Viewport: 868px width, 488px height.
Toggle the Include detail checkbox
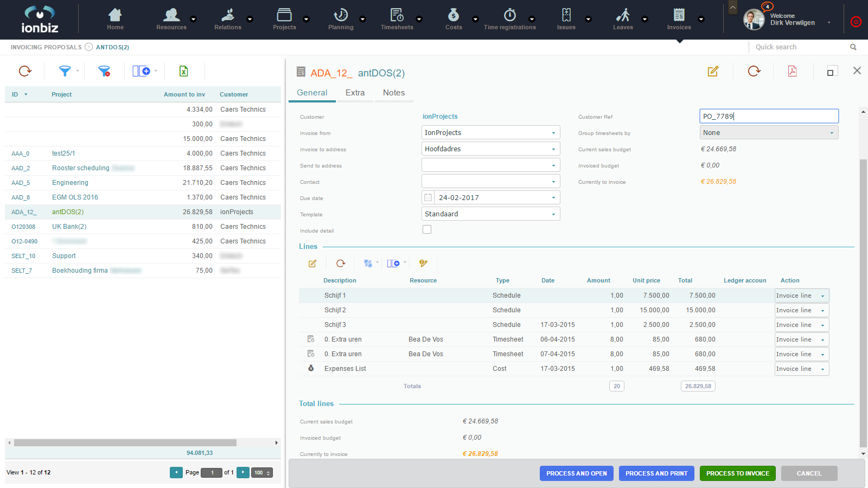pos(427,229)
